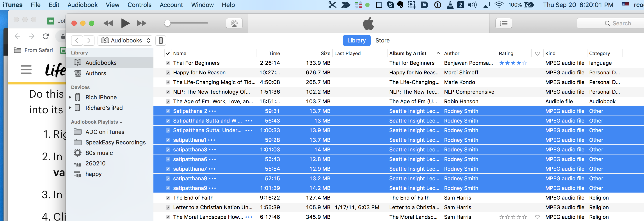The width and height of the screenshot is (644, 221).
Task: Reload the page in the browser window
Action: tap(46, 36)
